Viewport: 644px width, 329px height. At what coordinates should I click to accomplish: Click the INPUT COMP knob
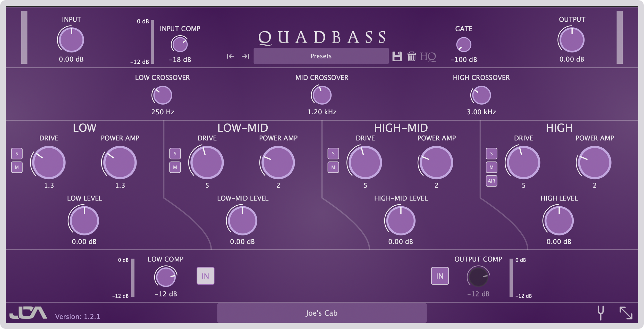point(180,44)
